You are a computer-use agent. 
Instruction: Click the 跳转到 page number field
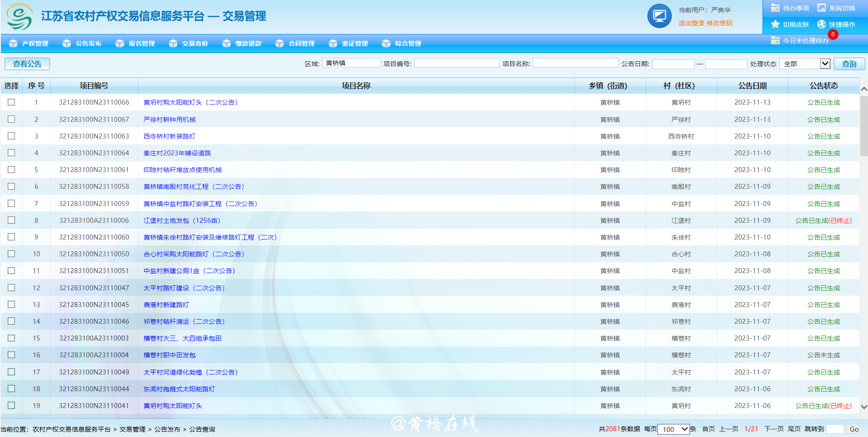[835, 429]
